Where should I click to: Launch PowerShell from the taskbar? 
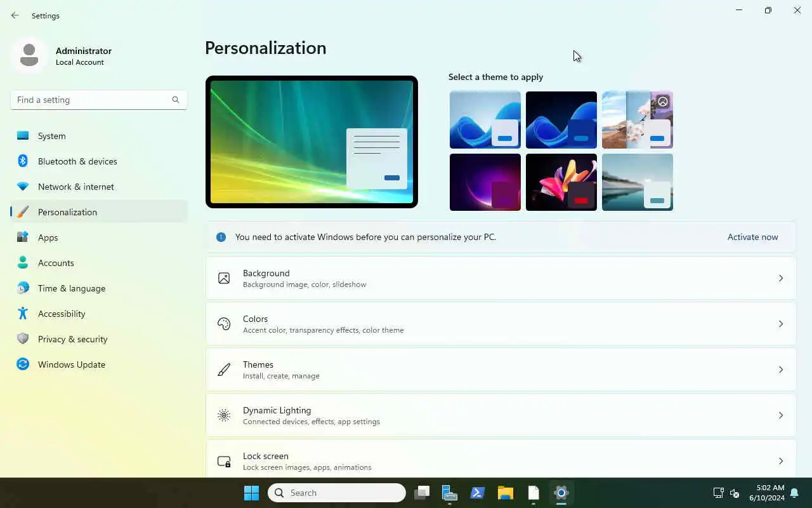coord(478,493)
